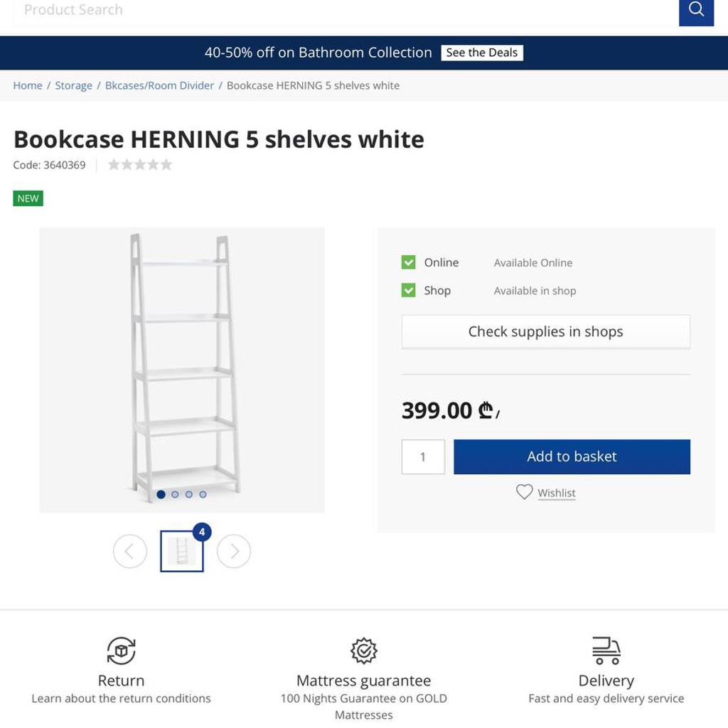Screen dimensions: 728x728
Task: Open the Bkcases/Room Divider breadcrumb
Action: 159,85
